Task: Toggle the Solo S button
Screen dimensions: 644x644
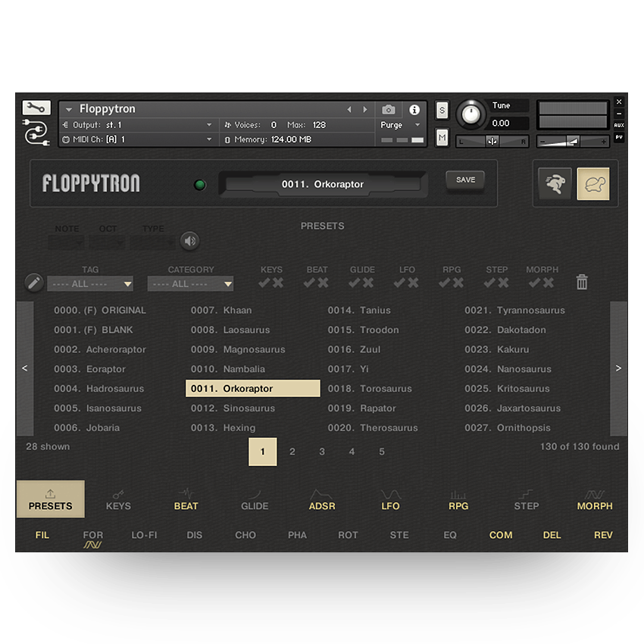Action: pos(442,110)
